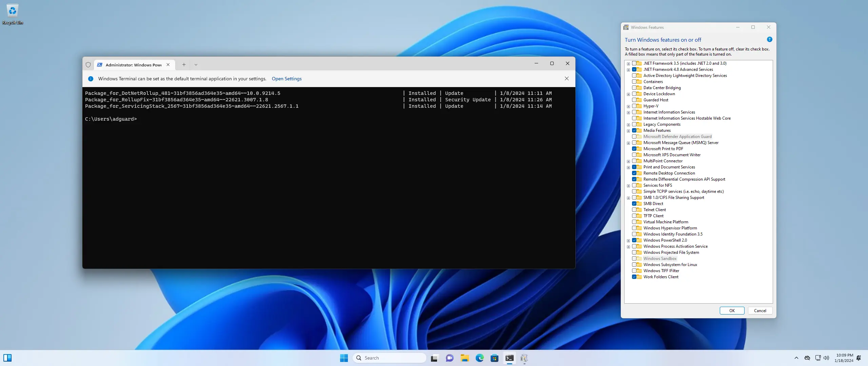Expand Internet Information Services node
Image resolution: width=868 pixels, height=366 pixels.
click(x=628, y=113)
